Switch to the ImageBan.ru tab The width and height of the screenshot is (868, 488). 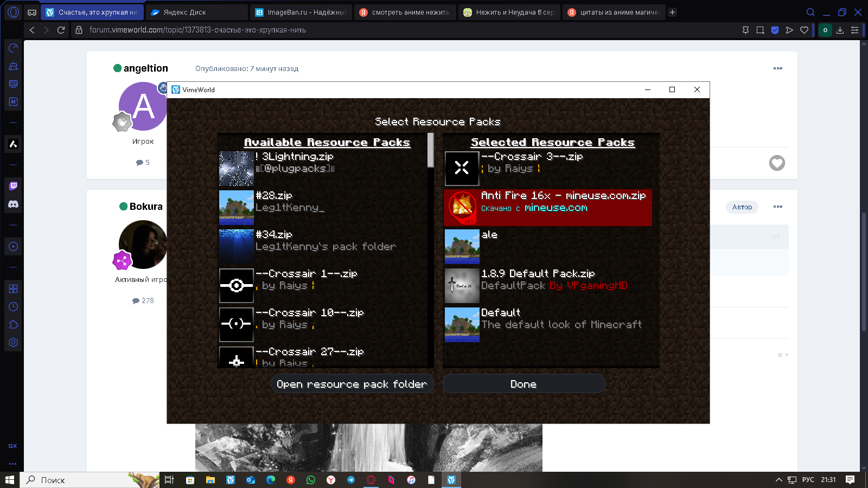tap(302, 12)
